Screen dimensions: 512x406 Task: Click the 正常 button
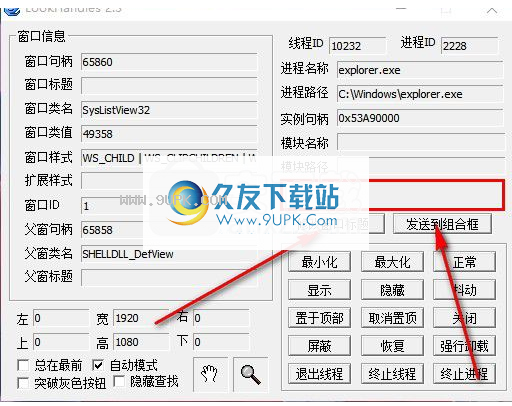click(464, 262)
